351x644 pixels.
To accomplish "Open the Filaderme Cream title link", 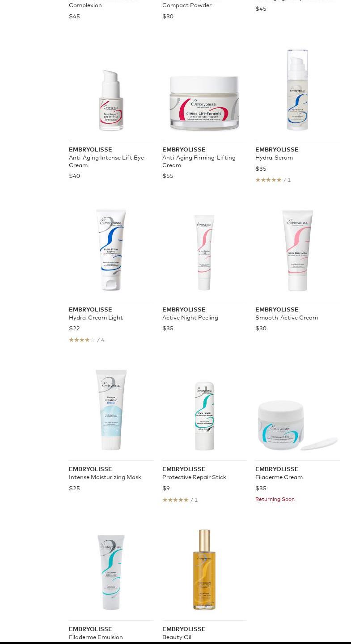I will [279, 477].
